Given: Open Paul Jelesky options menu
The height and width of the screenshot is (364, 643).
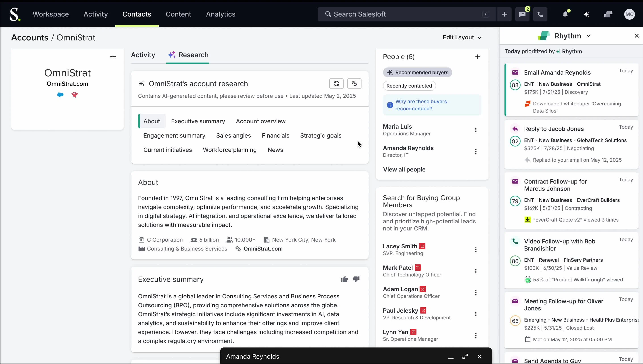Looking at the screenshot, I should (x=476, y=314).
